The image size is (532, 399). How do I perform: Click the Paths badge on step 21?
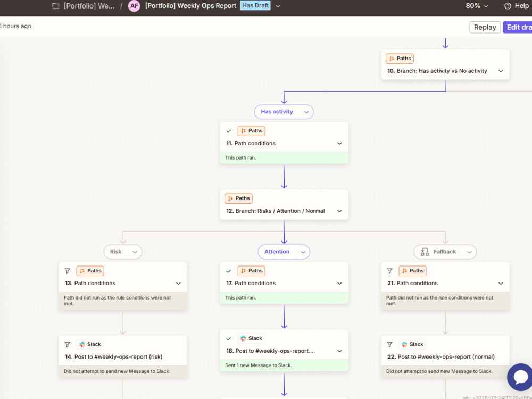[413, 270]
